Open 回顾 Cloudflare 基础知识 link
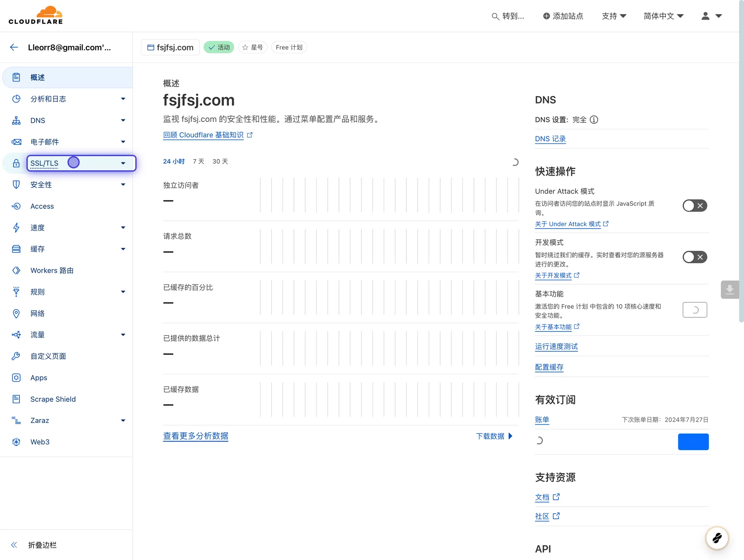The width and height of the screenshot is (744, 560). [207, 135]
